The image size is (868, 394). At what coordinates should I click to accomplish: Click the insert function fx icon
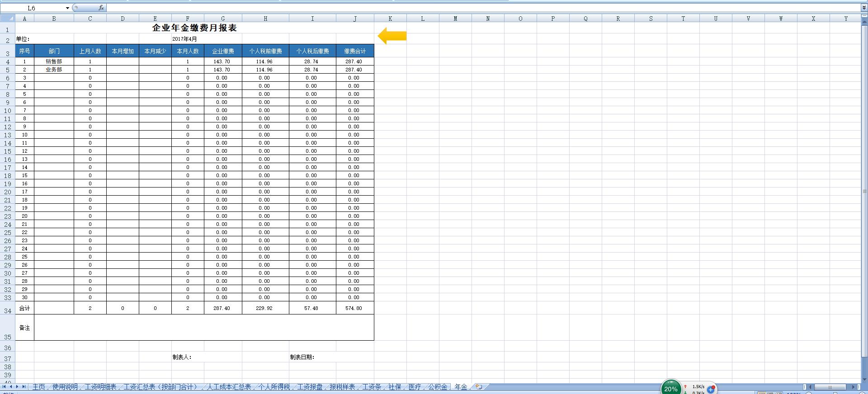point(101,8)
